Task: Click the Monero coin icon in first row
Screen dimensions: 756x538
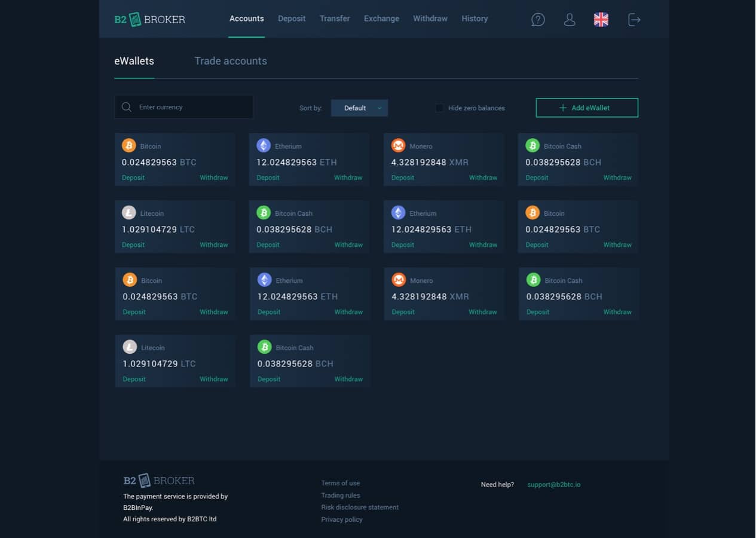Action: click(x=398, y=145)
